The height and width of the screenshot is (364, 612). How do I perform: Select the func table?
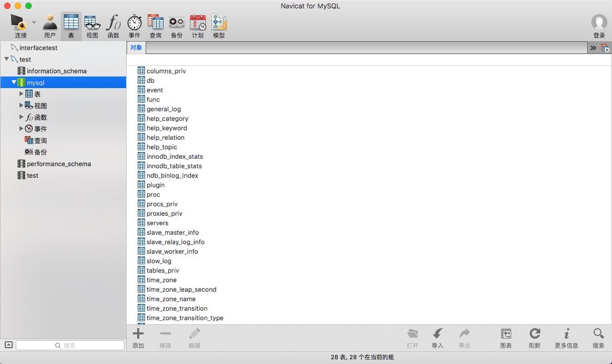[153, 100]
